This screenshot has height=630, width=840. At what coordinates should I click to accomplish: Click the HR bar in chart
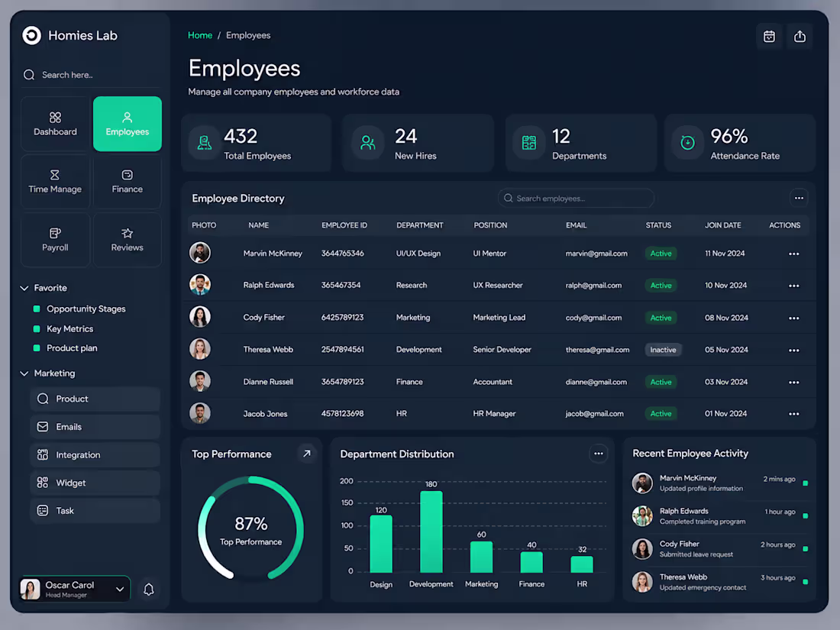click(581, 564)
